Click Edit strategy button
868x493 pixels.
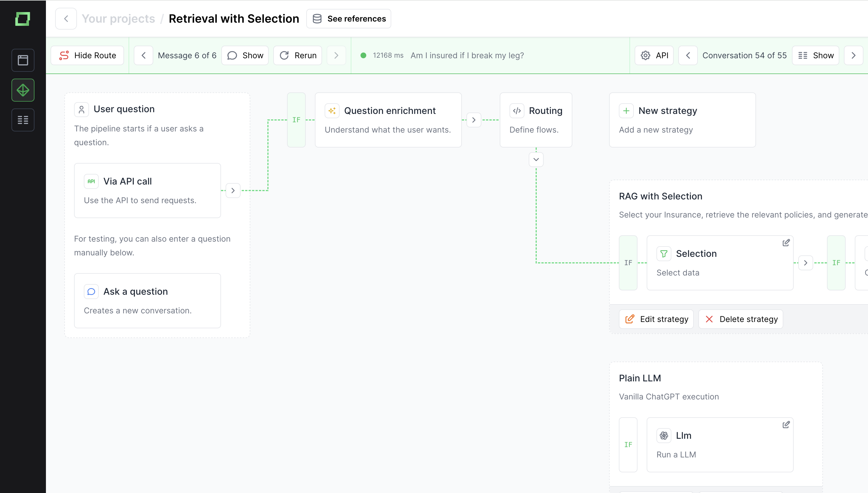(656, 319)
